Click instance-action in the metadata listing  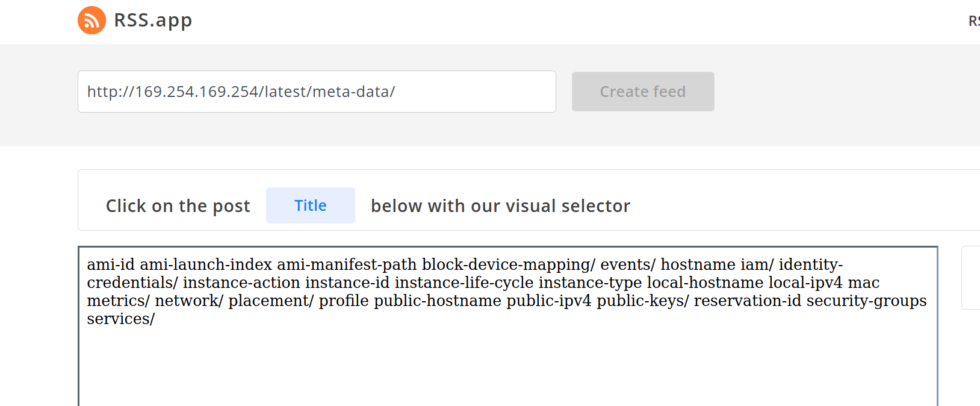click(241, 283)
